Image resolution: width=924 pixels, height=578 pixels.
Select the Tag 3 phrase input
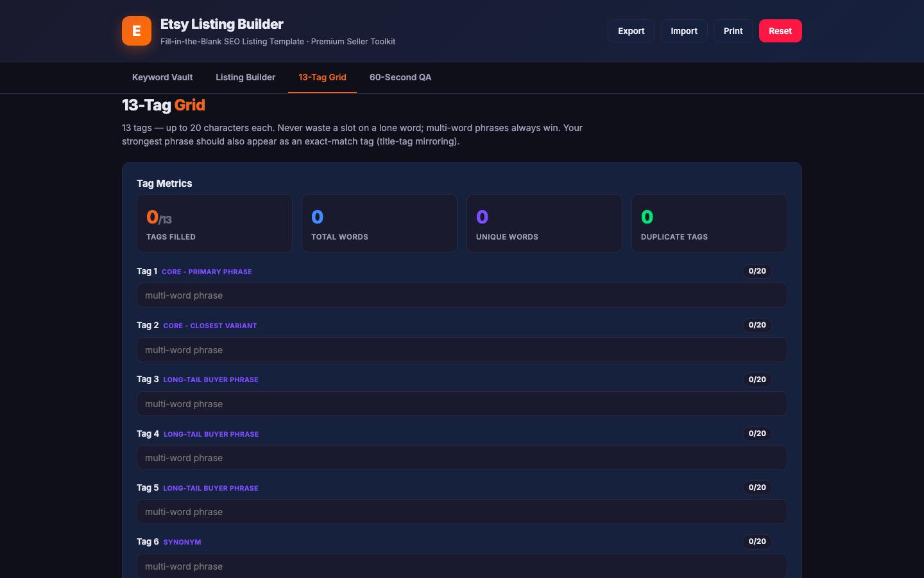click(x=462, y=404)
